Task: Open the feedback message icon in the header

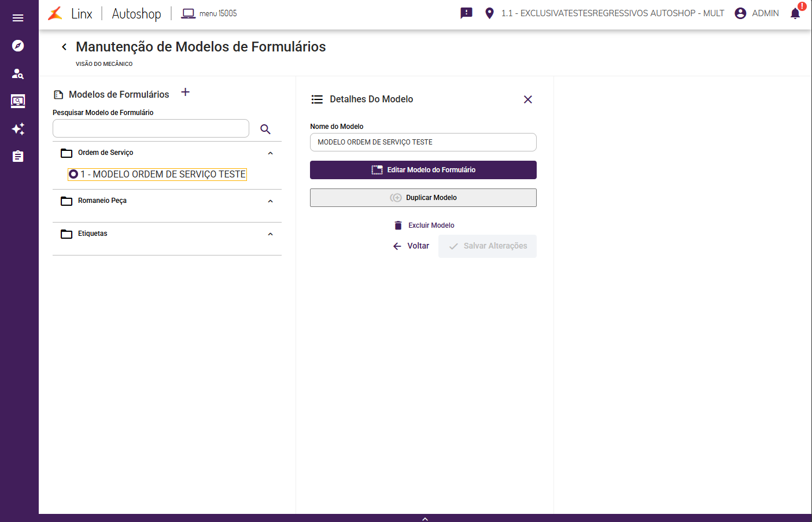Action: tap(466, 13)
